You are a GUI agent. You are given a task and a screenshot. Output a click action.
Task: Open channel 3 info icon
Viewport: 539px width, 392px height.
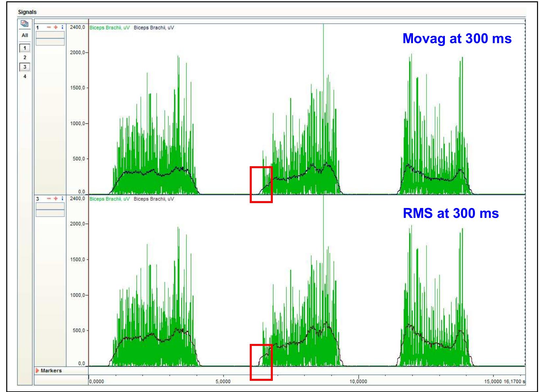(62, 198)
